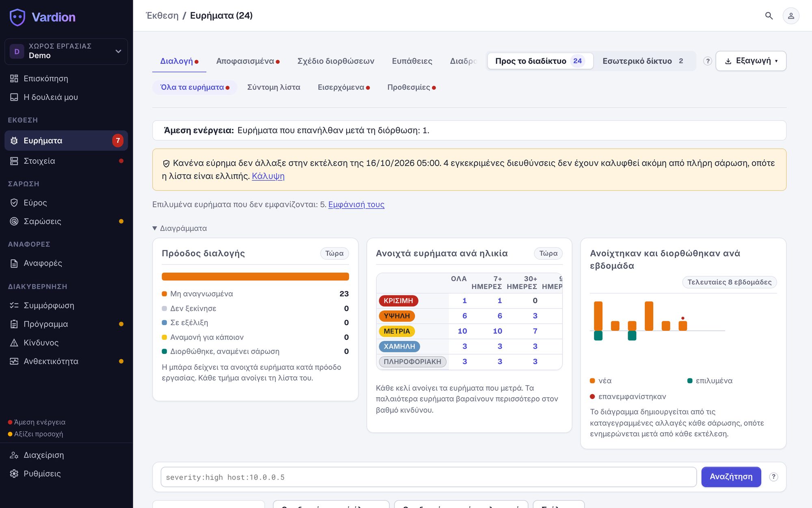Expand the Demo workspace selector

point(66,51)
